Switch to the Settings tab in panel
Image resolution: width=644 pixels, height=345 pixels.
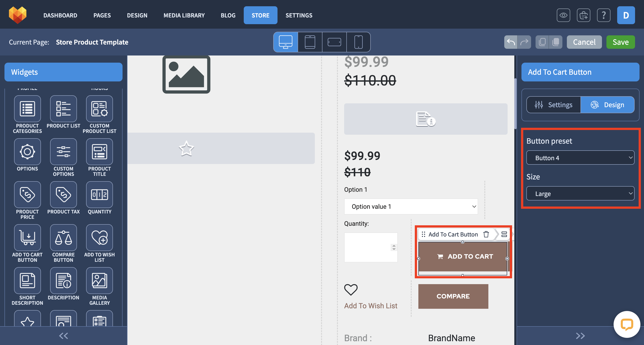click(553, 104)
